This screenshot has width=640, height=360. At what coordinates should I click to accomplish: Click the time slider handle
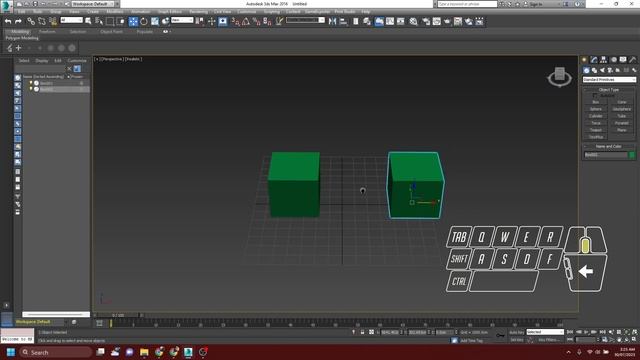coord(118,315)
